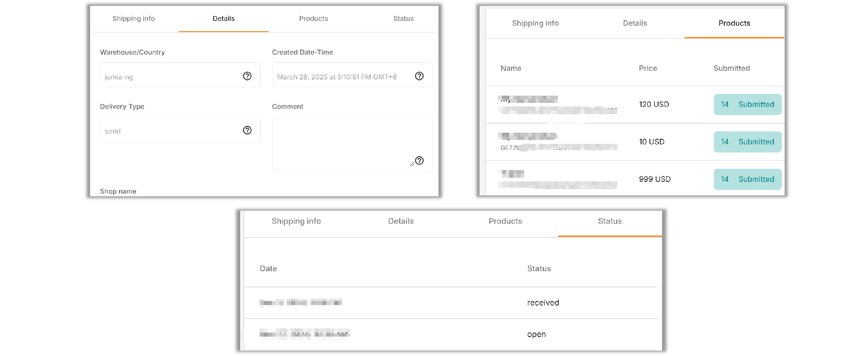Select the status row marked open
Viewport: 868px width, 356px height.
[451, 334]
